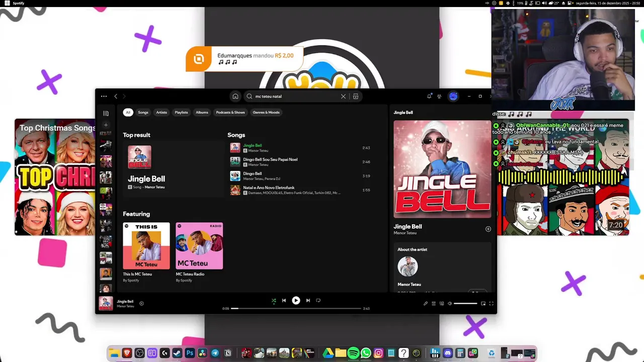Enter full screen from the player bar
The width and height of the screenshot is (644, 362).
click(491, 304)
